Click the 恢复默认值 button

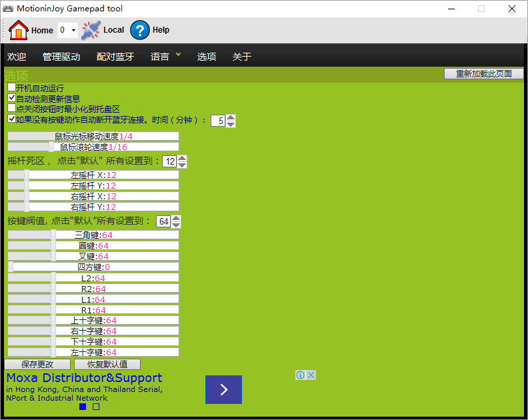point(107,365)
